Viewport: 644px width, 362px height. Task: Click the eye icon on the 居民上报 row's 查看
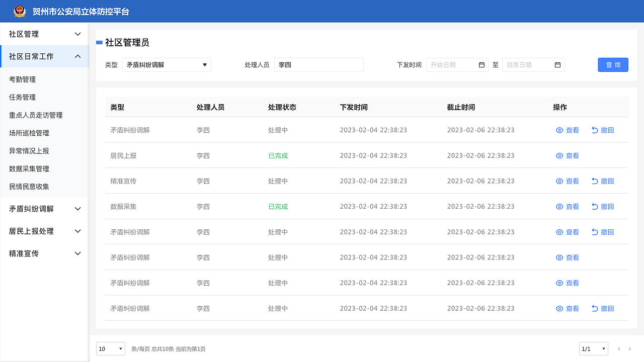(559, 155)
